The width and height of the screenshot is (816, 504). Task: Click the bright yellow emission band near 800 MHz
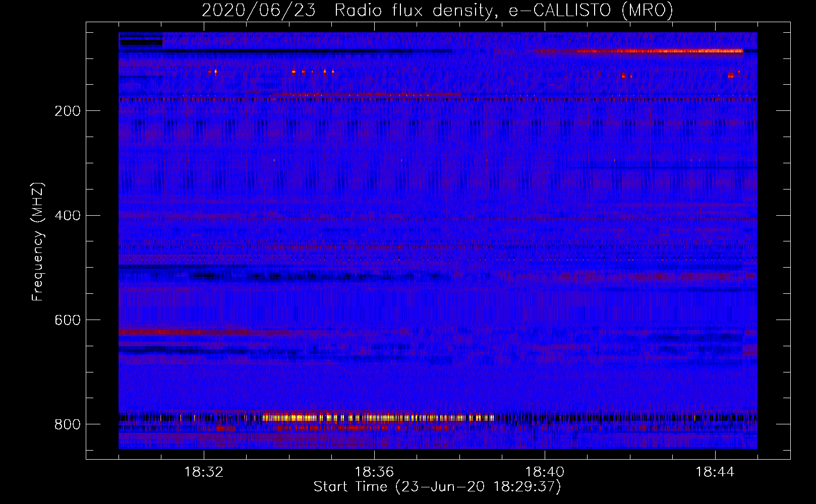(x=378, y=417)
